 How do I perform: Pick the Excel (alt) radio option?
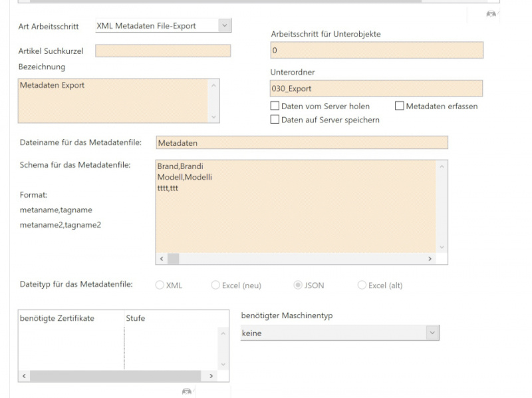point(362,286)
